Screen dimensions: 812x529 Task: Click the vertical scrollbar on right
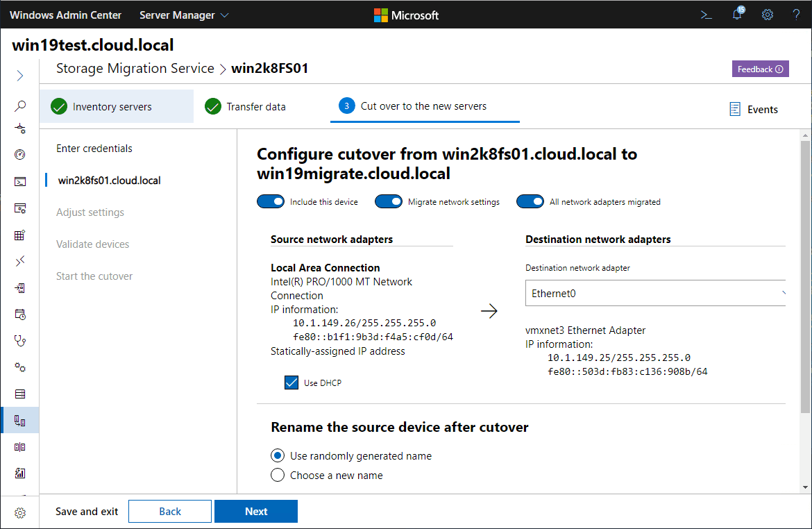tap(805, 278)
